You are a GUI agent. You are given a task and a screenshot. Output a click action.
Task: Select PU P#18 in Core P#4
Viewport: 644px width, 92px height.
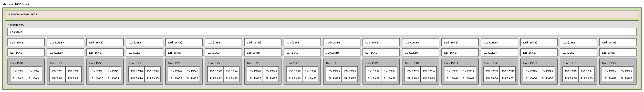[x=176, y=78]
